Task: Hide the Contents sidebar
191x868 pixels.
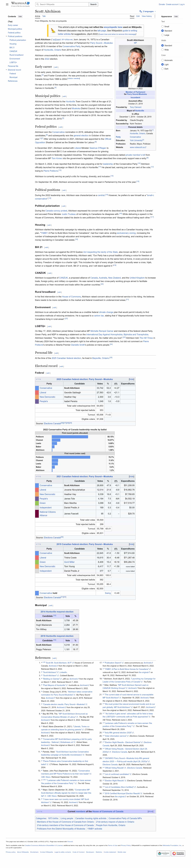Action: [x=20, y=16]
